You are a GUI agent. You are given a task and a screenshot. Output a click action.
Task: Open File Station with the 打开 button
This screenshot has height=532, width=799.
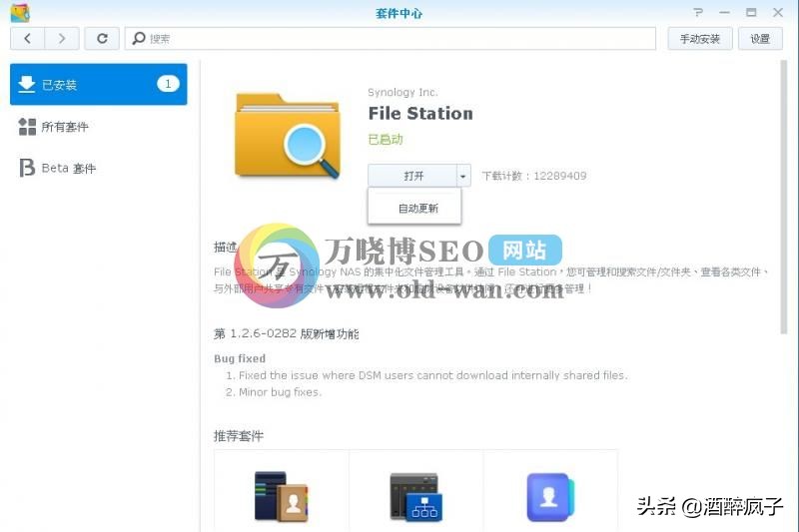tap(412, 176)
